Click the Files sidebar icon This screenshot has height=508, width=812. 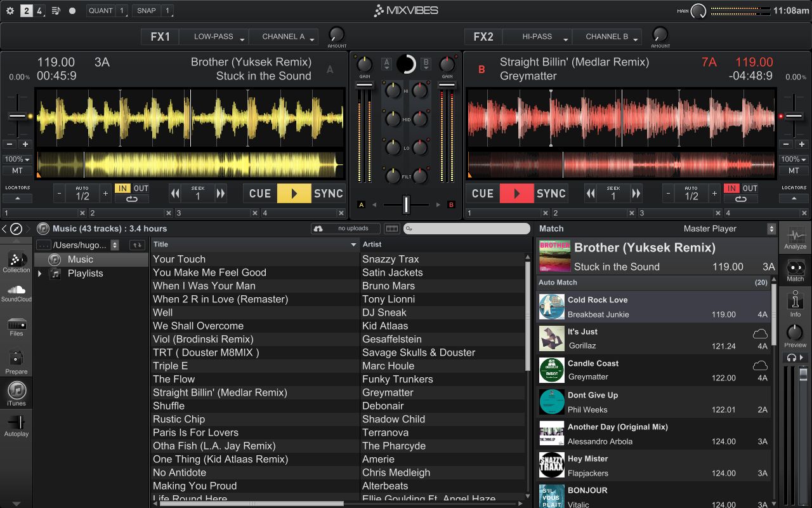(x=16, y=326)
